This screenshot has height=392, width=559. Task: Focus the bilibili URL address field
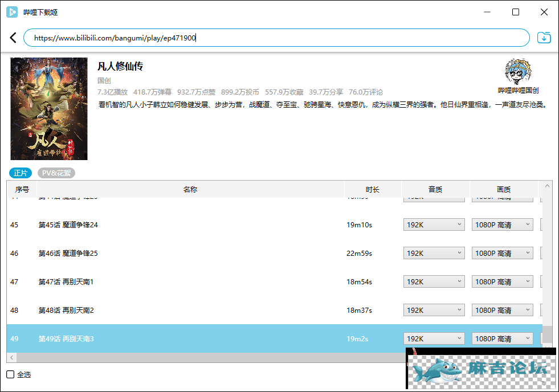click(x=276, y=38)
